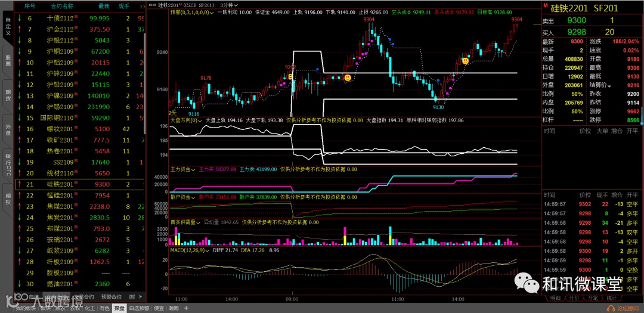Click the up arrow icon for row 焦煤2201
The image size is (644, 313).
tap(19, 207)
